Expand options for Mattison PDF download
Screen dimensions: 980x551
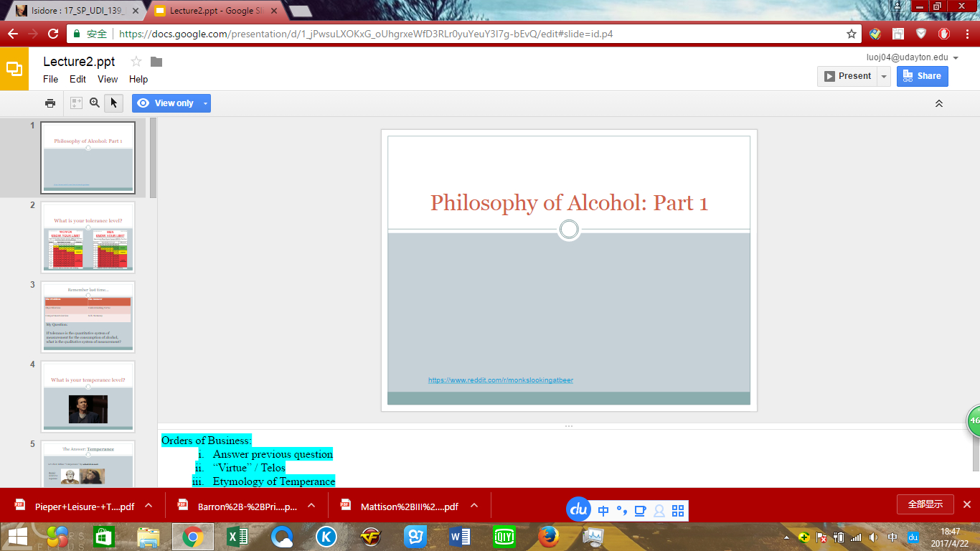tap(474, 506)
